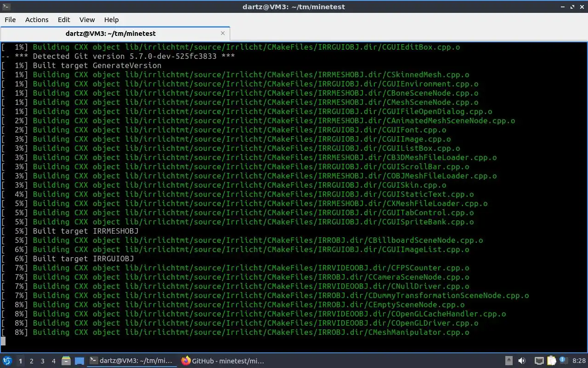The image size is (588, 368).
Task: Click the show desktop icon in the taskbar
Action: coord(79,361)
